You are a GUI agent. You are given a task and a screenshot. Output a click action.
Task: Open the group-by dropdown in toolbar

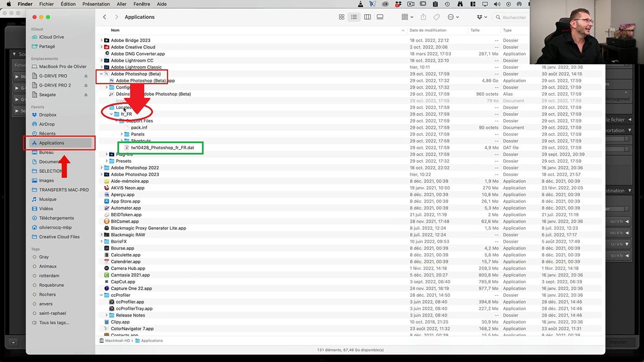(x=407, y=17)
